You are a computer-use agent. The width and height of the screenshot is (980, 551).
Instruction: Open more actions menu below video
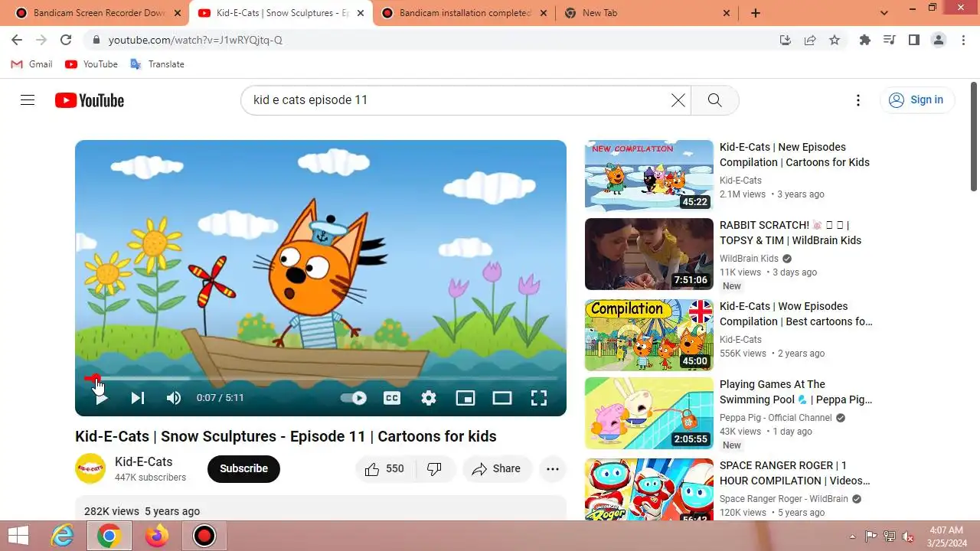[553, 469]
